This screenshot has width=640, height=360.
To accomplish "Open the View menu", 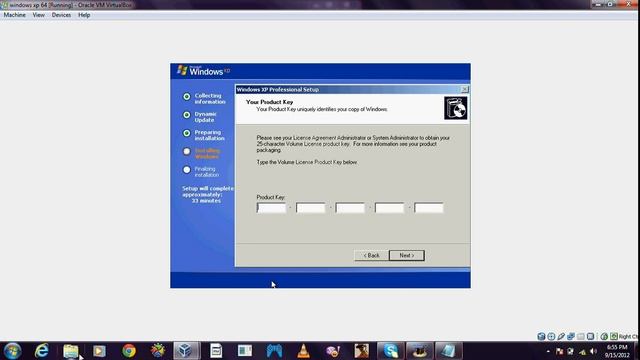I will (38, 15).
